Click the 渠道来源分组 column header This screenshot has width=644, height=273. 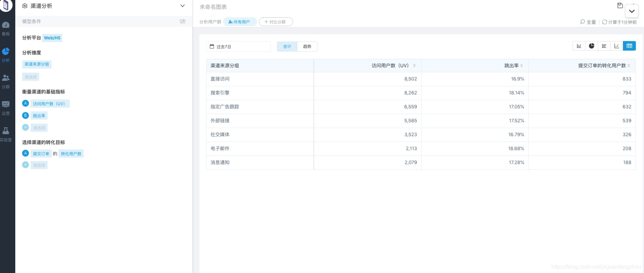coord(260,65)
